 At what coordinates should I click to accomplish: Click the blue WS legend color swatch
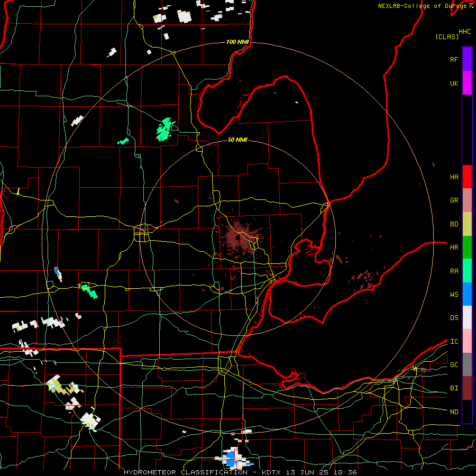coord(467,294)
